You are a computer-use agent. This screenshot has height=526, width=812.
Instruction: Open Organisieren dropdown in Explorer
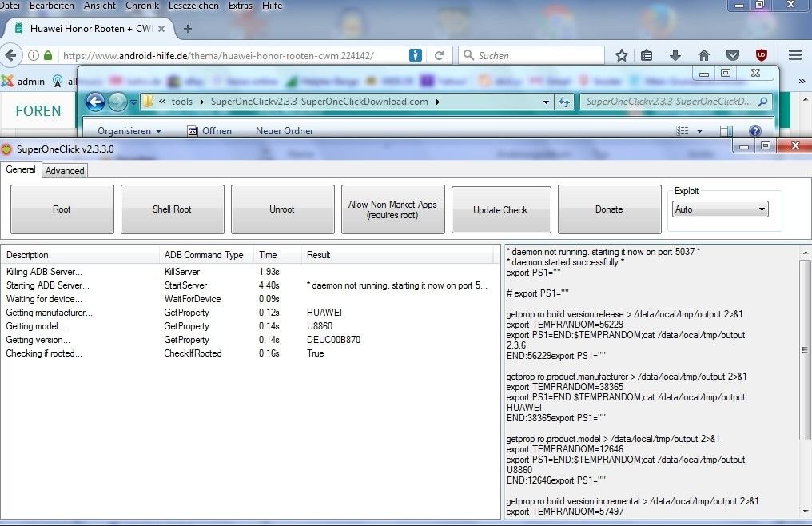point(129,131)
